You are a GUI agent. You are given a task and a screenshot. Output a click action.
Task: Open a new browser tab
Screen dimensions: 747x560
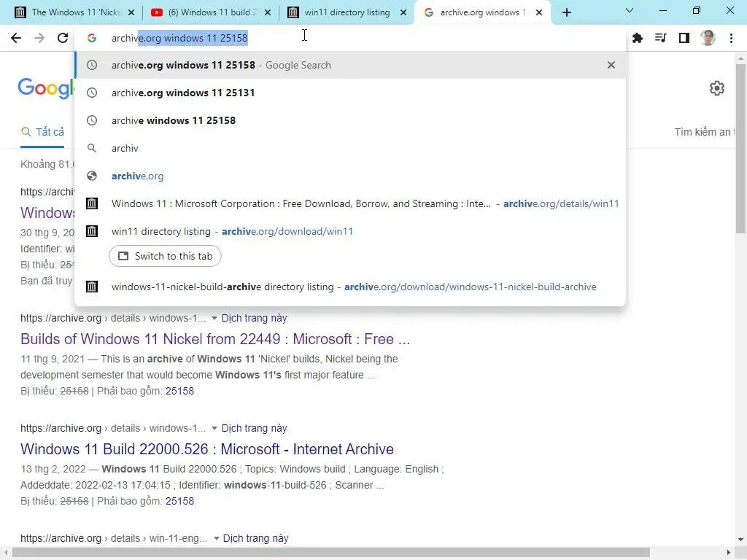pos(566,13)
